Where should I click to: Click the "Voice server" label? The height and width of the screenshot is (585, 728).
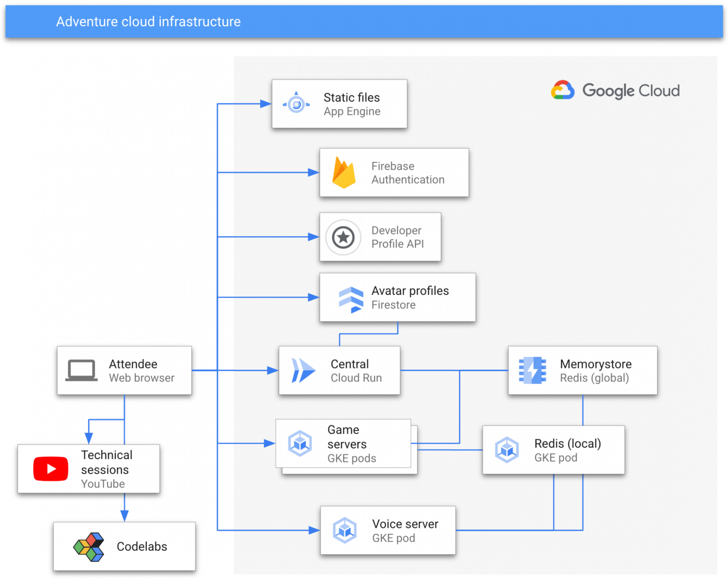405,524
